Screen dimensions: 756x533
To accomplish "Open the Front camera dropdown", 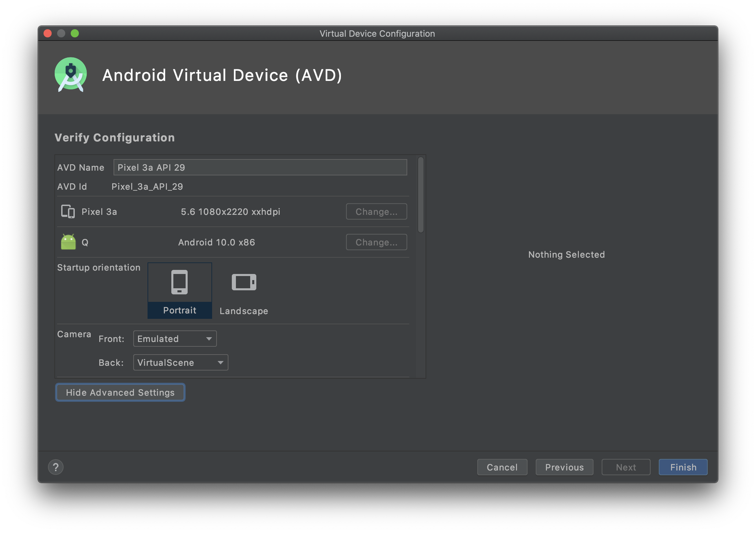I will coord(175,339).
